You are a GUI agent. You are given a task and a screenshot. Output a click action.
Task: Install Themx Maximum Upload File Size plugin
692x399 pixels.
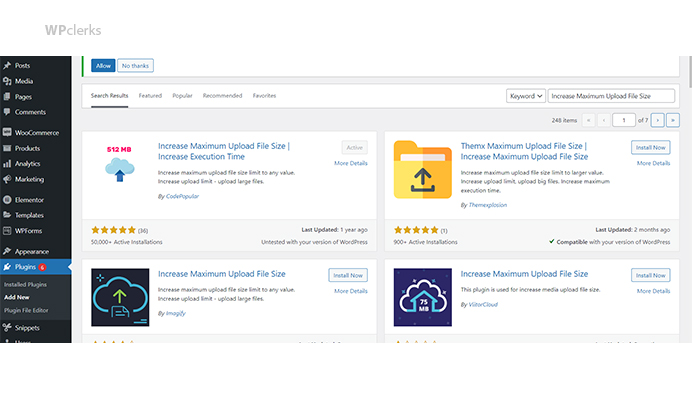tap(651, 147)
